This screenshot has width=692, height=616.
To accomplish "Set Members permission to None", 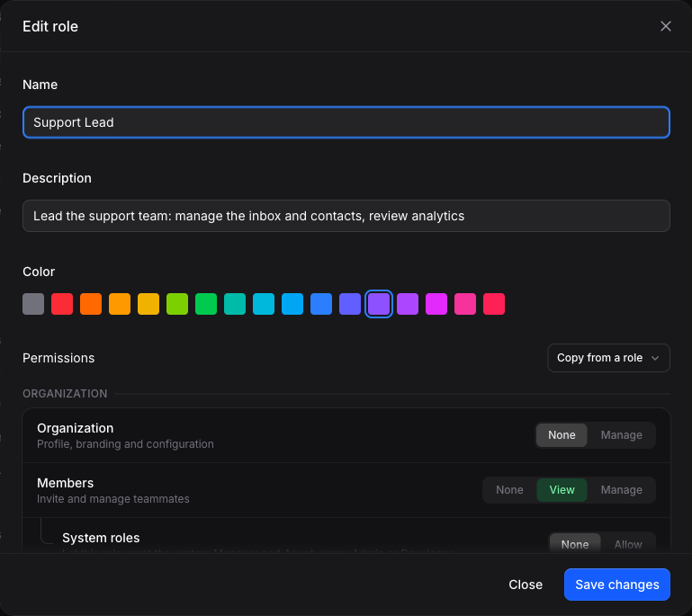I will coord(509,490).
